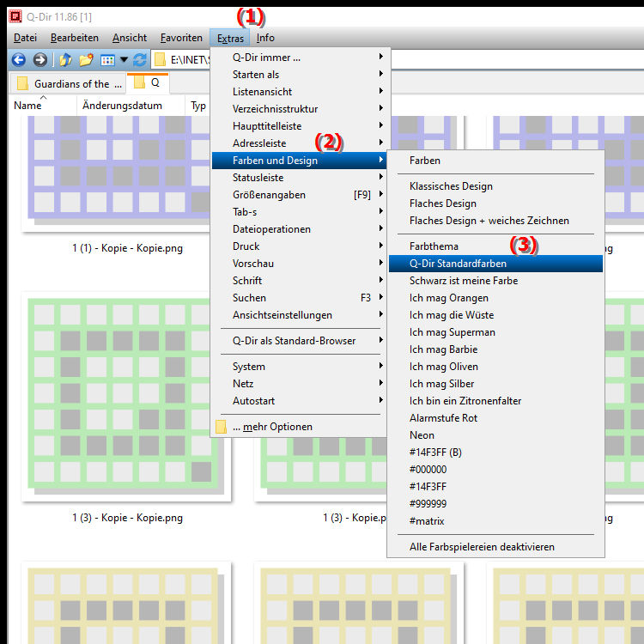Open the Ansicht menu
Screen dimensions: 644x644
coord(130,38)
